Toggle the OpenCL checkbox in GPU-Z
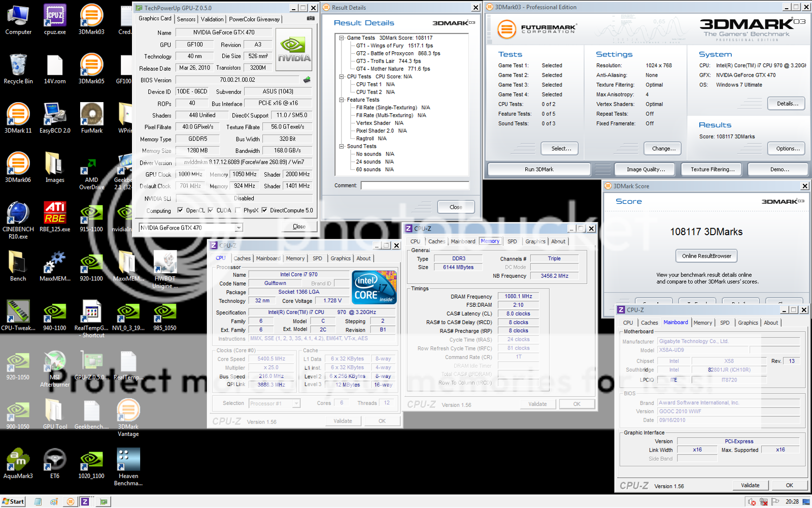The height and width of the screenshot is (508, 812). [x=180, y=210]
